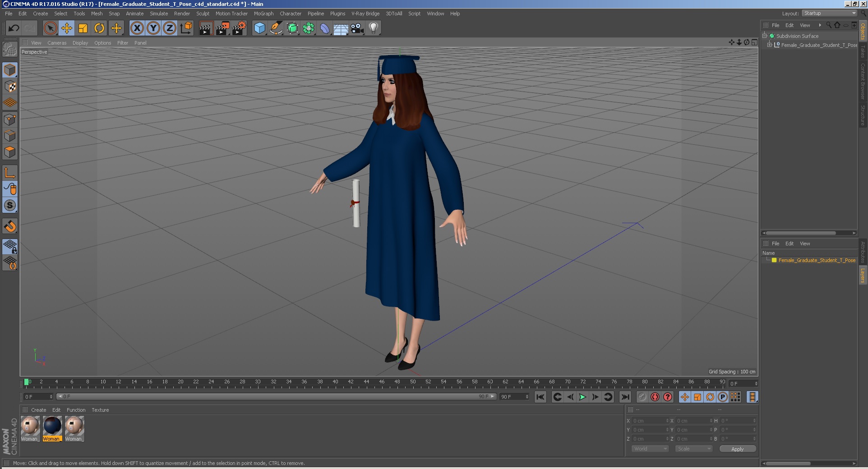868x469 pixels.
Task: Open viewport Cameras menu
Action: click(57, 43)
